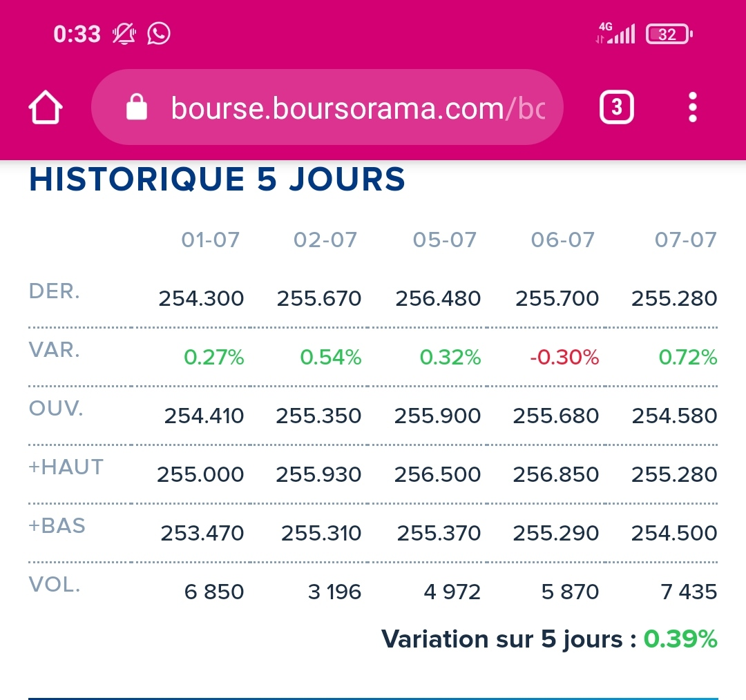Screen dimensions: 746x700
Task: Tap the boursorama URL address bar
Action: point(357,108)
